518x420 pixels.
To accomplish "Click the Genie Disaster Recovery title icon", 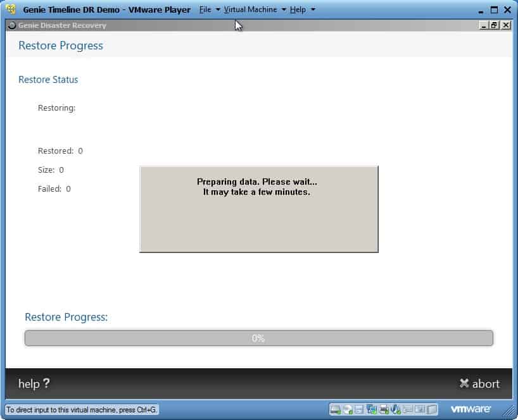I will coord(12,25).
